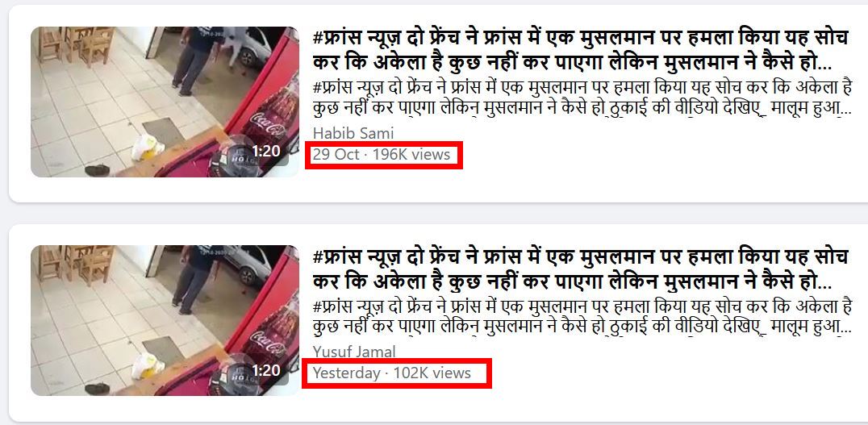
Task: Click the Coca-Cola logo in the first thumbnail
Action: point(269,120)
